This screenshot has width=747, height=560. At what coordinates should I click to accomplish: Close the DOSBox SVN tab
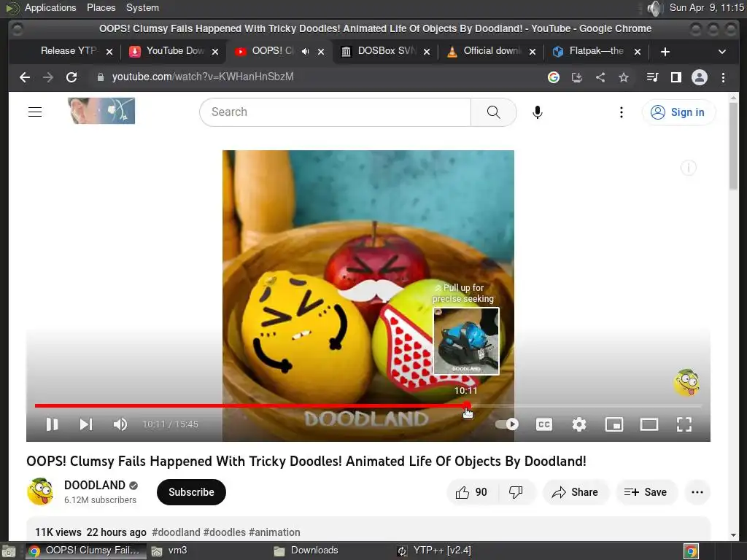pyautogui.click(x=427, y=52)
